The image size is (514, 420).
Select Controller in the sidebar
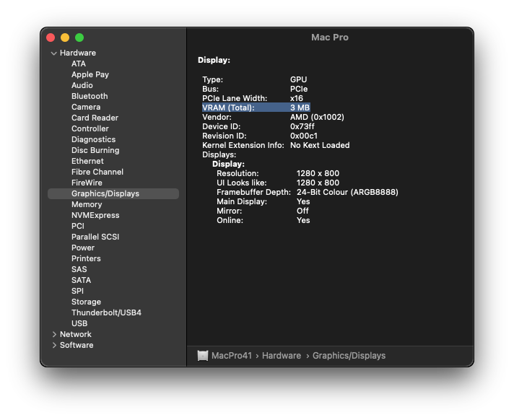(x=90, y=128)
